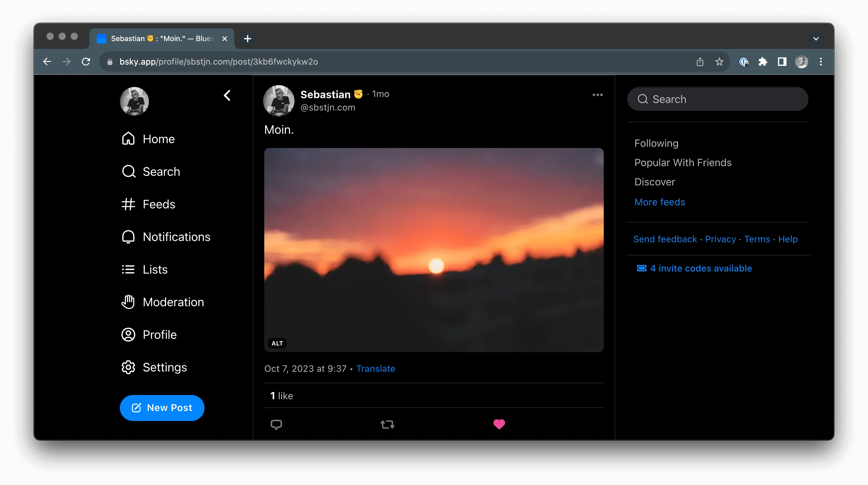Repost the sunset photo
Viewport: 868px width, 485px height.
pos(387,424)
